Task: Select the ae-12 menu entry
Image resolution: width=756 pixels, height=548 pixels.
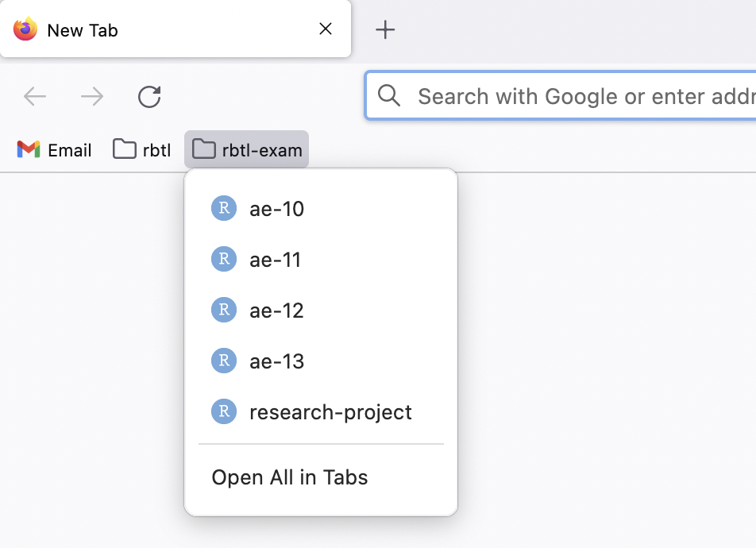Action: 276,310
